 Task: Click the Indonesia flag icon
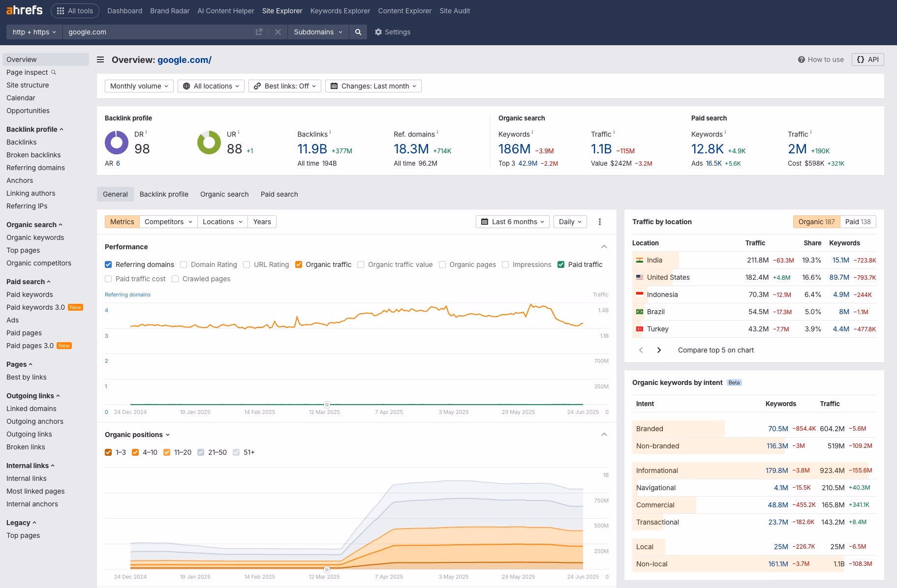[640, 294]
